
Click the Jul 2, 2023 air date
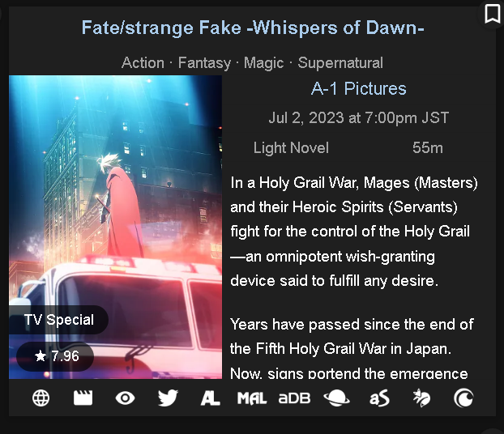pyautogui.click(x=358, y=118)
